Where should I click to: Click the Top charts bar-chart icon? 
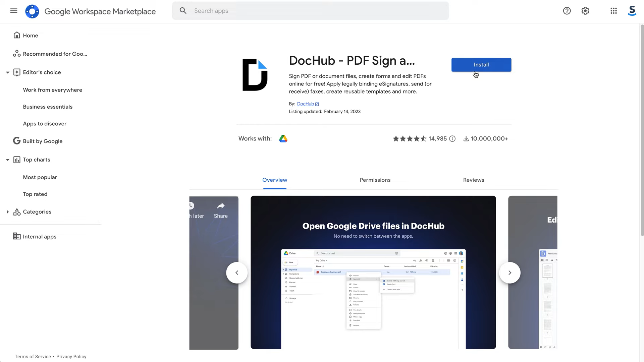tap(17, 160)
